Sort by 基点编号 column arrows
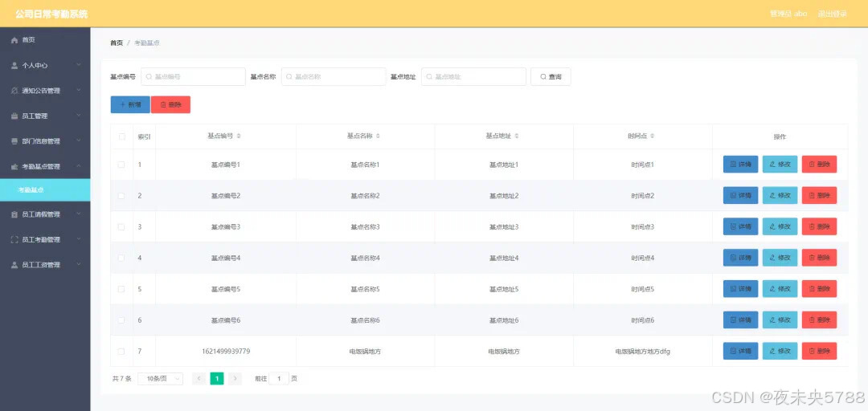This screenshot has height=411, width=868. click(x=239, y=136)
